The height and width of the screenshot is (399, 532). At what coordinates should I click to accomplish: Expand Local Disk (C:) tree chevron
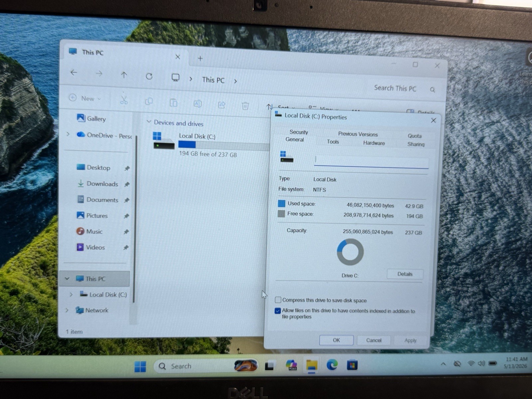pyautogui.click(x=71, y=294)
